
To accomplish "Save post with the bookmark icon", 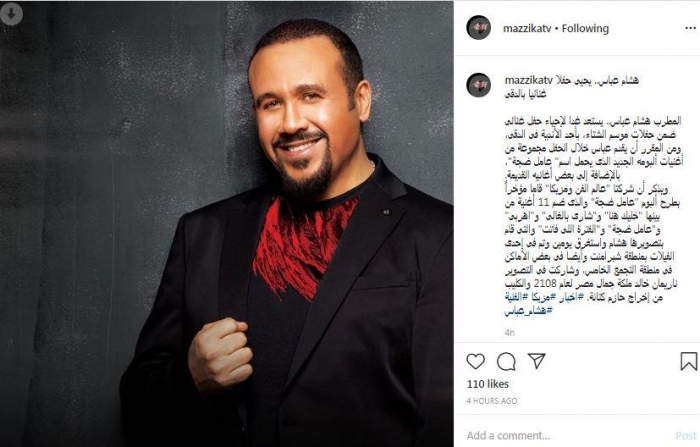I will pos(688,361).
